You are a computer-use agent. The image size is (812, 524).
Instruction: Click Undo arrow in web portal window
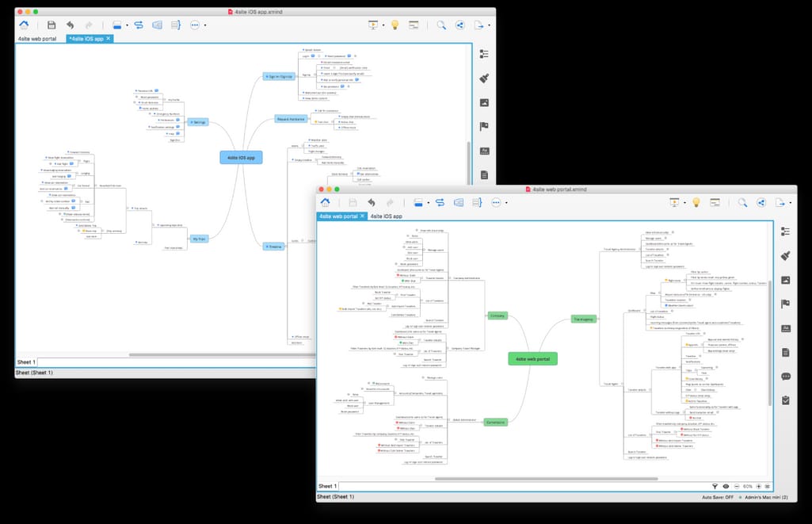pyautogui.click(x=372, y=203)
